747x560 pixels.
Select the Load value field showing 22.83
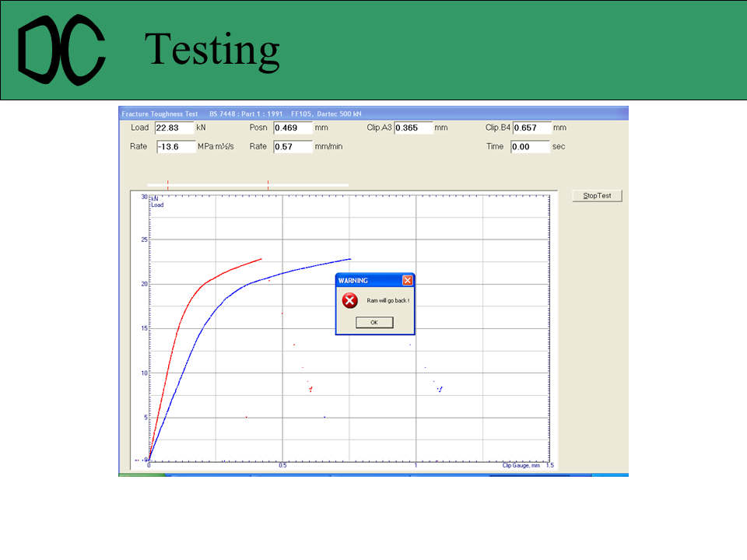(174, 128)
